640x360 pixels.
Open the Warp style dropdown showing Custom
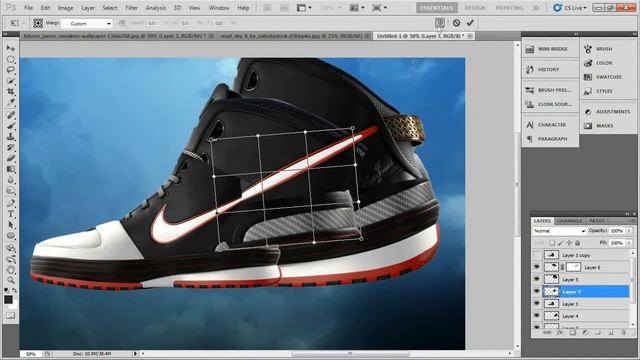[x=87, y=24]
